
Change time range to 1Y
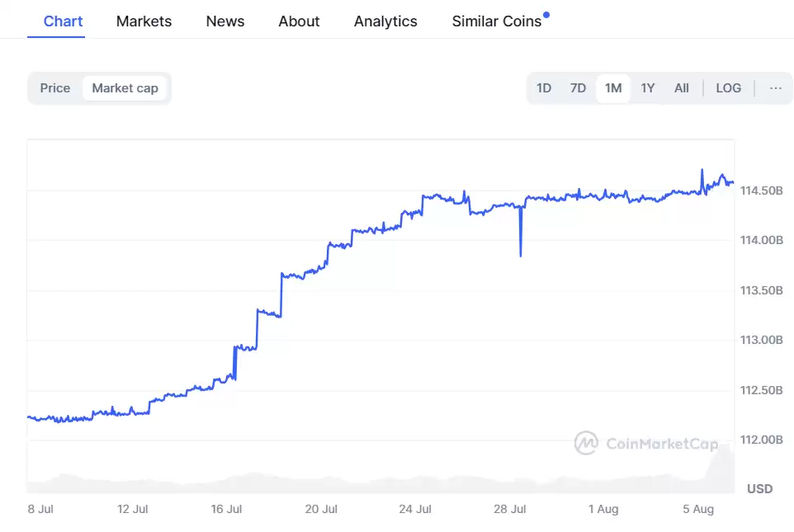coord(648,88)
